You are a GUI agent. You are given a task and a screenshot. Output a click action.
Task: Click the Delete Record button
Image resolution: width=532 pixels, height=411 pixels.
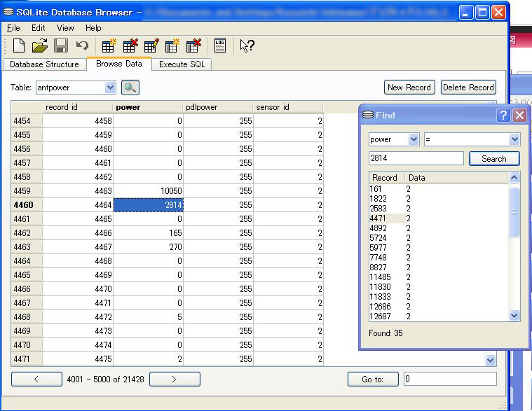pyautogui.click(x=468, y=88)
